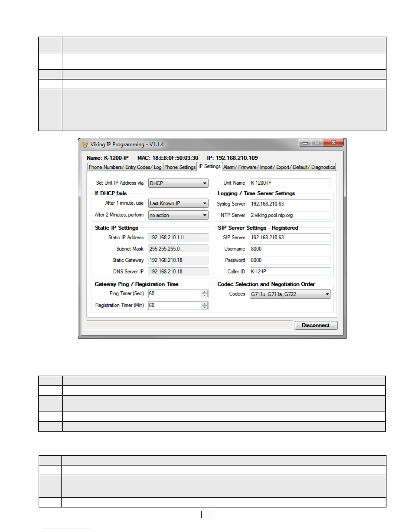
Task: Edit the Syslog Server address field
Action: [290, 204]
